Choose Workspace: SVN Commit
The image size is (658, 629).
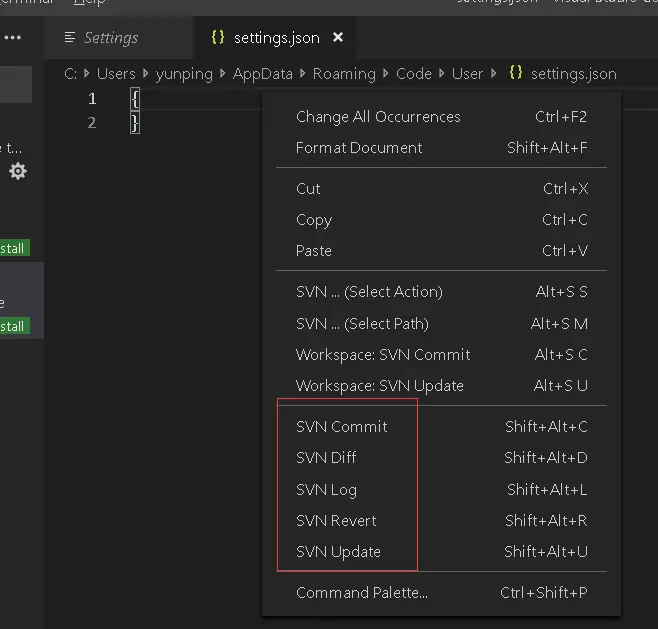tap(441, 355)
